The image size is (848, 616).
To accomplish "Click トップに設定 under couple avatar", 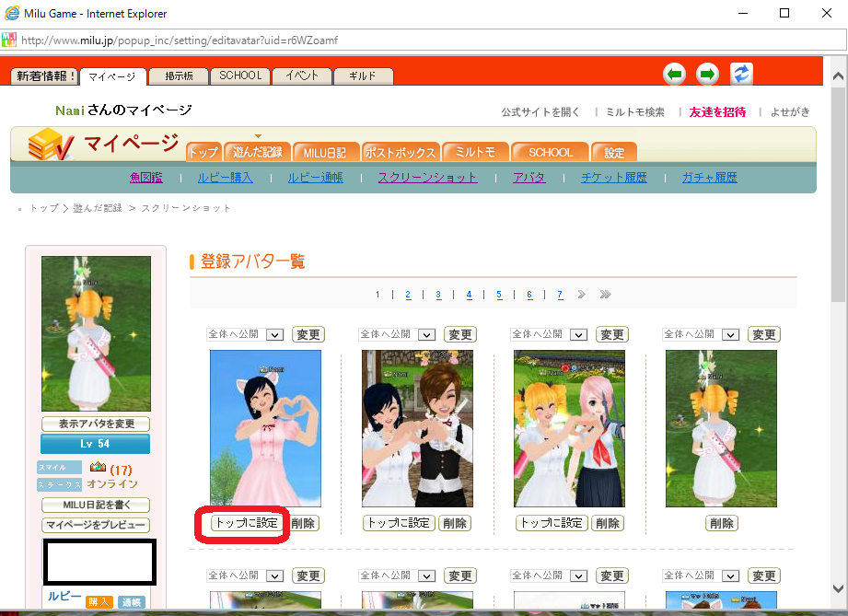I will (399, 523).
